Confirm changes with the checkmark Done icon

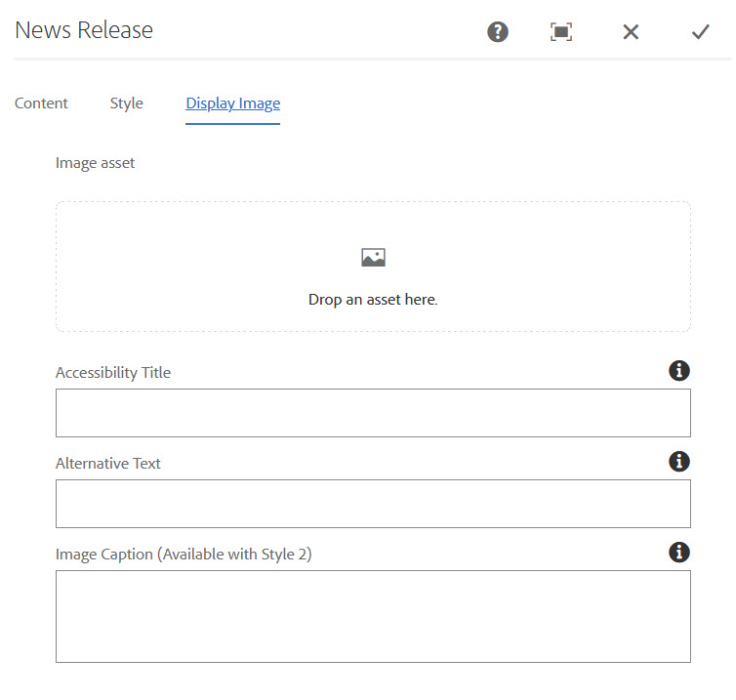[700, 32]
